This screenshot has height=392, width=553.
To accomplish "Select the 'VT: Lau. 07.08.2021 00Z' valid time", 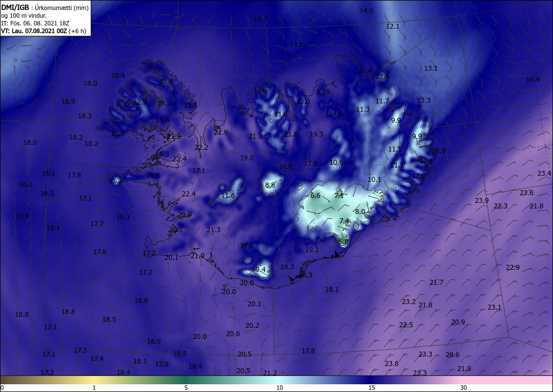I will [x=34, y=31].
